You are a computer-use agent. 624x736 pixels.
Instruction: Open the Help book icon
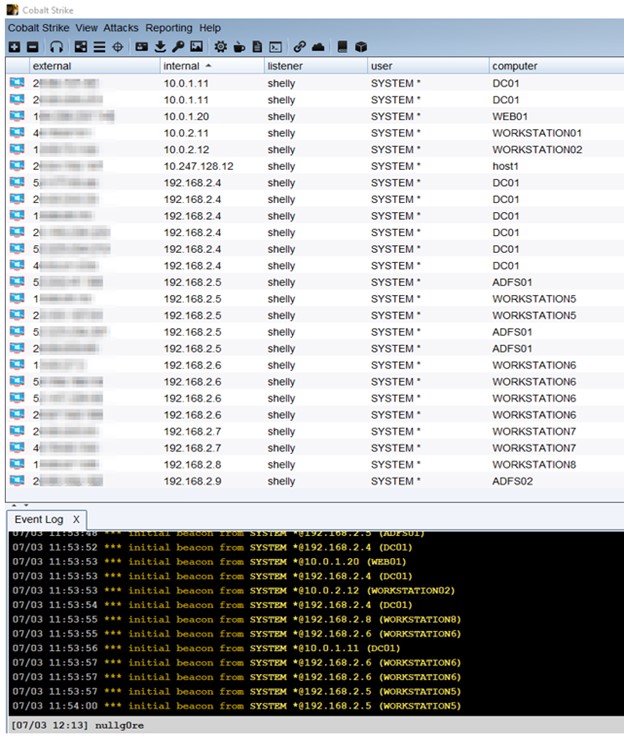[x=342, y=47]
